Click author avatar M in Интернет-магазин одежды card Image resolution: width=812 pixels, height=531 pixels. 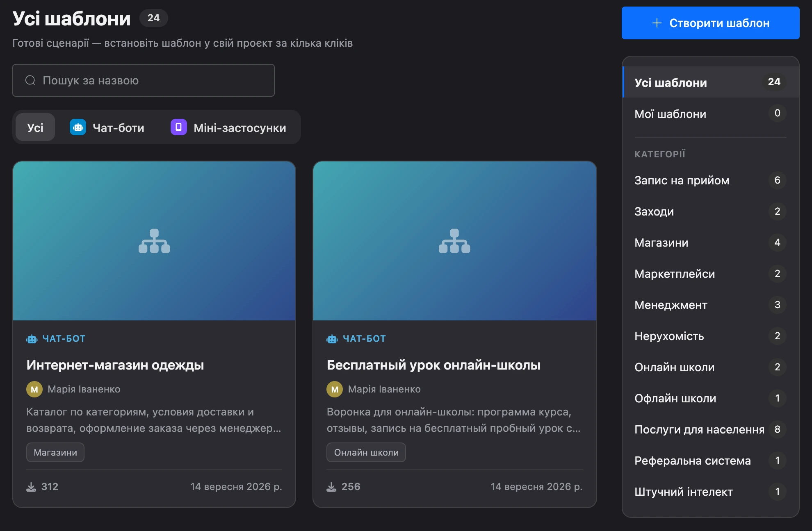click(x=34, y=389)
